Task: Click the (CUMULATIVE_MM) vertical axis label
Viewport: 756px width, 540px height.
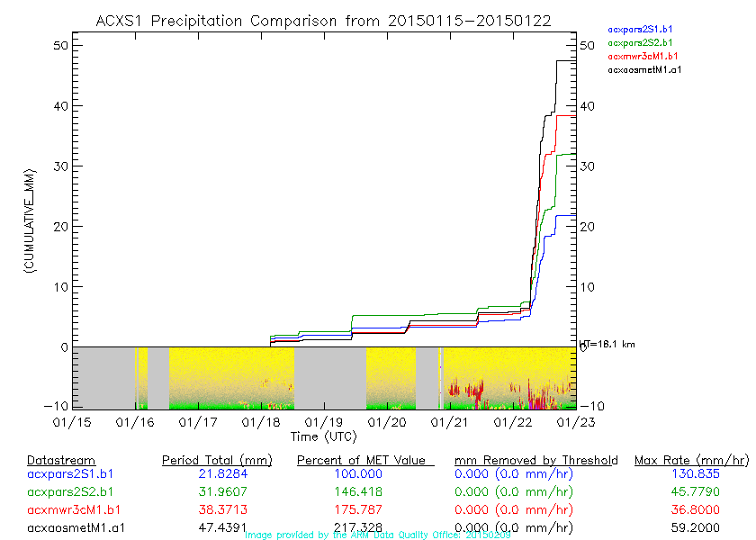Action: point(30,220)
